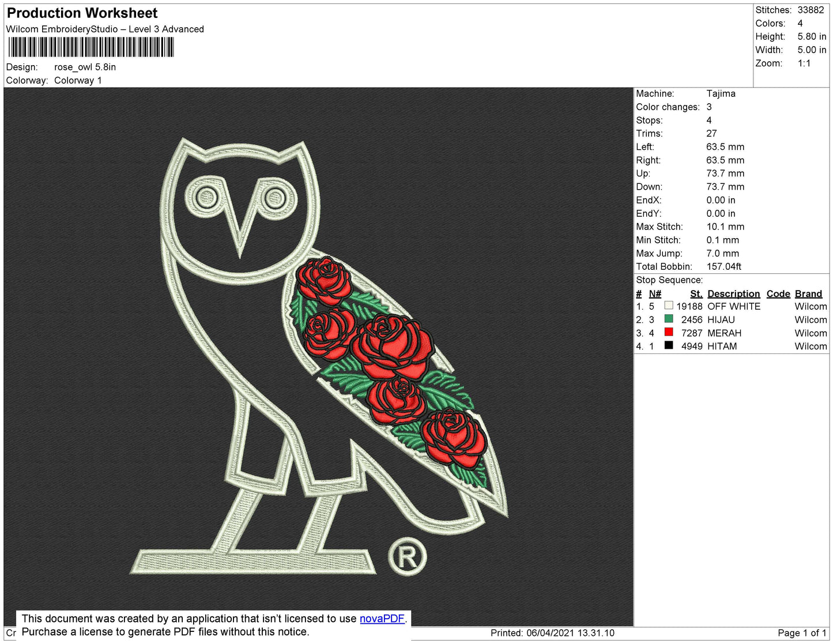The height and width of the screenshot is (644, 833).
Task: Click the 'Stop Sequence:' heading
Action: coord(669,280)
